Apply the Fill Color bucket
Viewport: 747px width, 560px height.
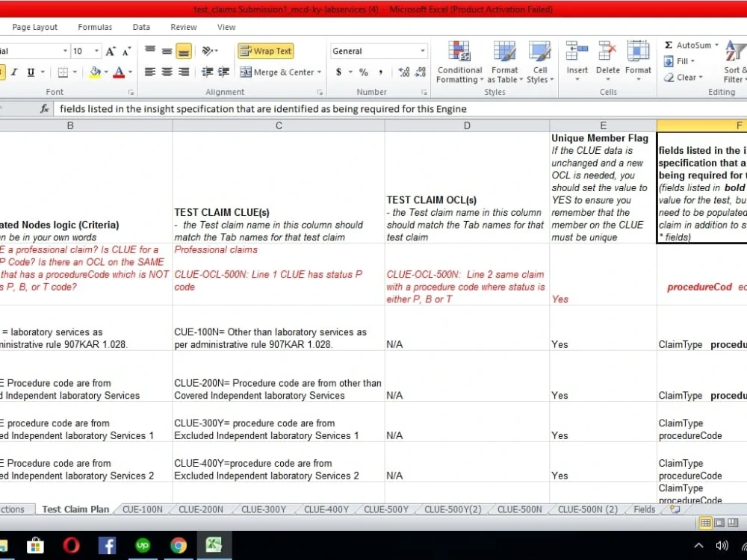pyautogui.click(x=95, y=72)
